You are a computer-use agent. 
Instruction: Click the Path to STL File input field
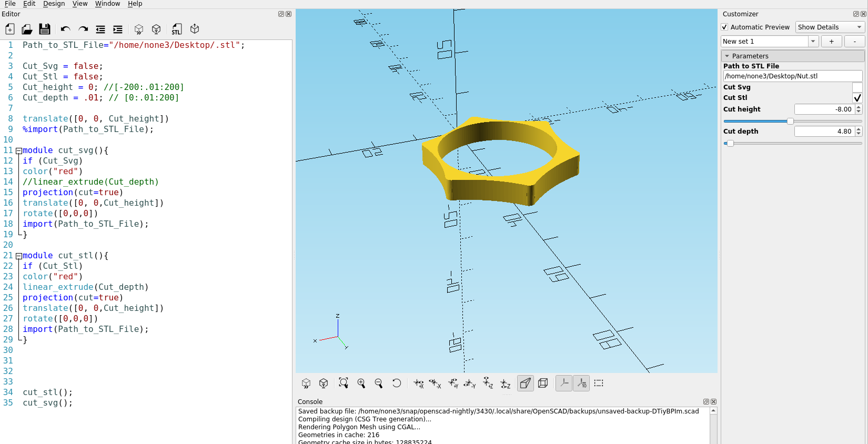(x=793, y=76)
